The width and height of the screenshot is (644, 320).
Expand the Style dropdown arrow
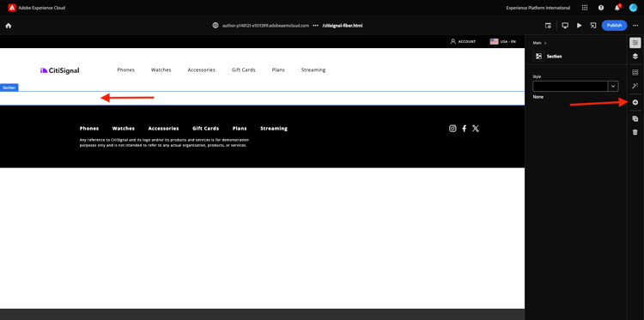pyautogui.click(x=613, y=86)
